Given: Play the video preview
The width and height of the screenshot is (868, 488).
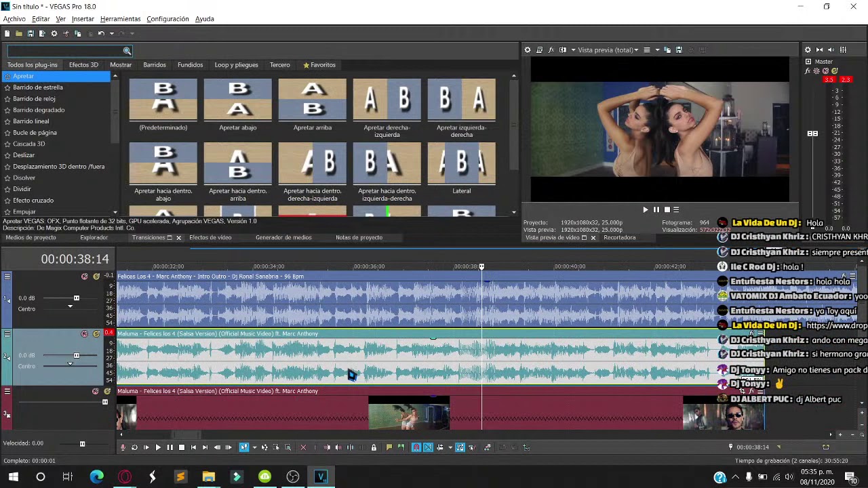Looking at the screenshot, I should coord(645,210).
